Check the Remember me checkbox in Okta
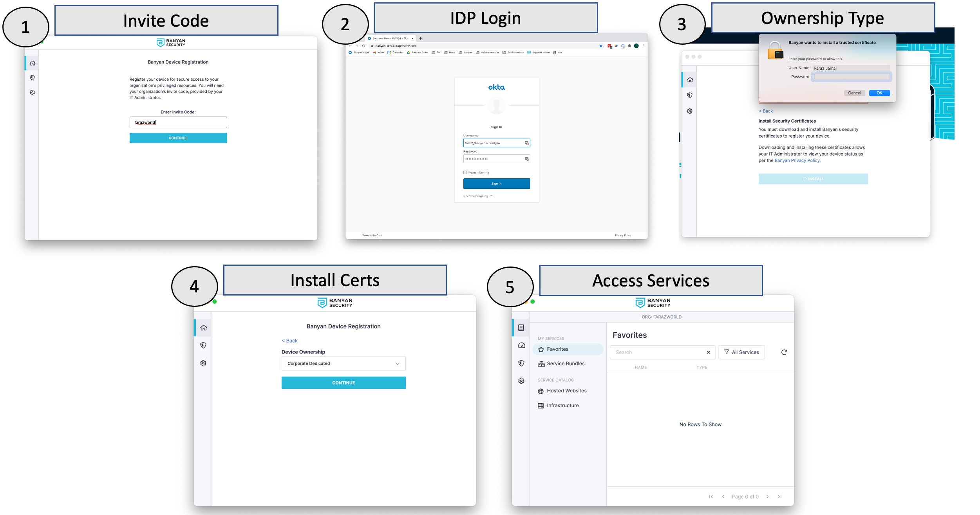Image resolution: width=980 pixels, height=515 pixels. click(x=465, y=172)
